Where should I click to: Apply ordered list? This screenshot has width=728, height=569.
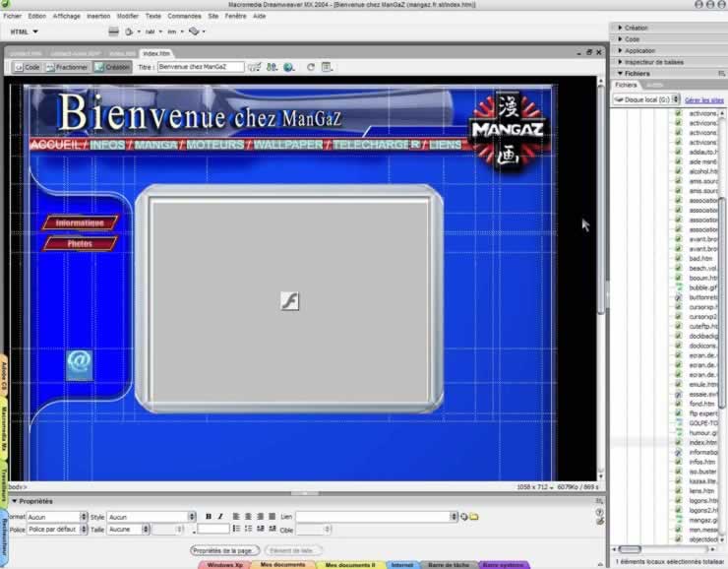coord(248,529)
